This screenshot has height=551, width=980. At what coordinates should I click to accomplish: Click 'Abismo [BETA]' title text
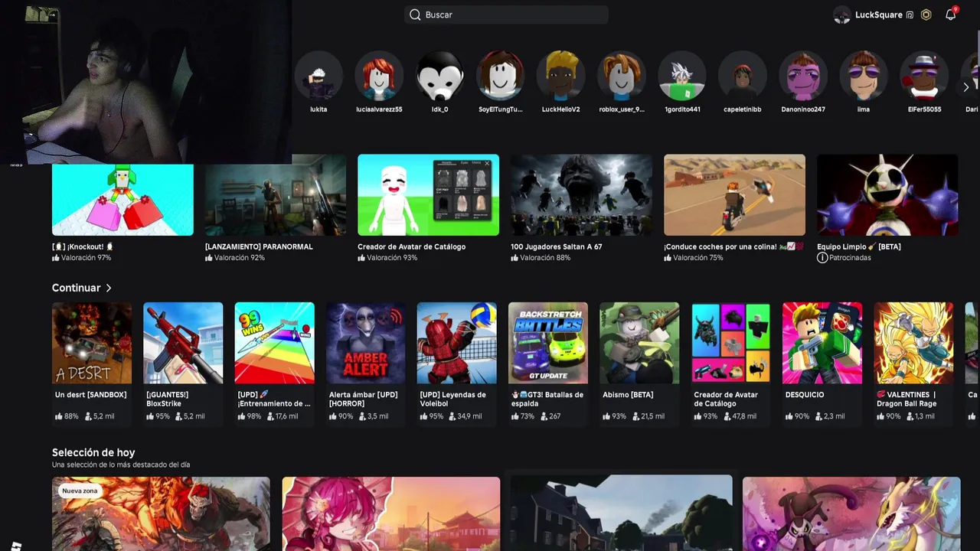click(628, 395)
